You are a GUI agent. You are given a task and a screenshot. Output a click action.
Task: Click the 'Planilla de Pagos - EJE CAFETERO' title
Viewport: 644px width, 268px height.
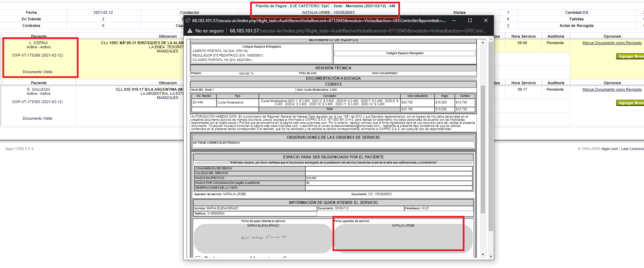pyautogui.click(x=325, y=6)
